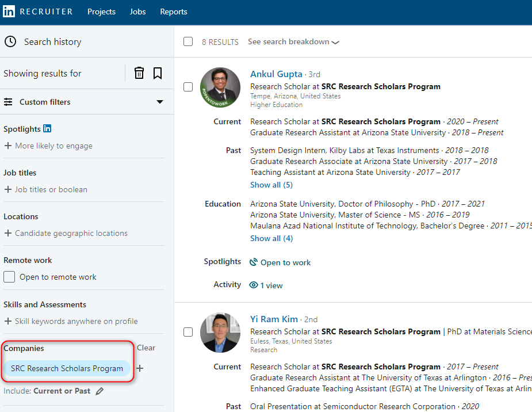532x412 pixels.
Task: Click the LinkedIn badge beside Spotlights
Action: point(47,128)
